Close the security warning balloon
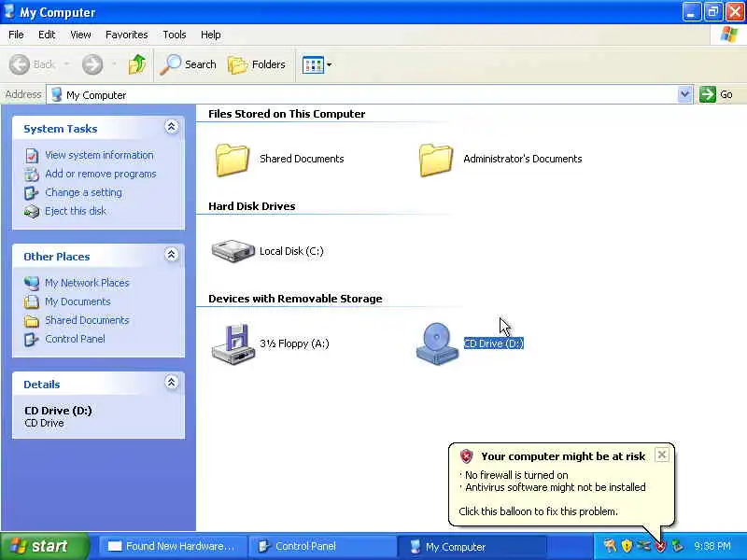The width and height of the screenshot is (747, 560). coord(662,455)
